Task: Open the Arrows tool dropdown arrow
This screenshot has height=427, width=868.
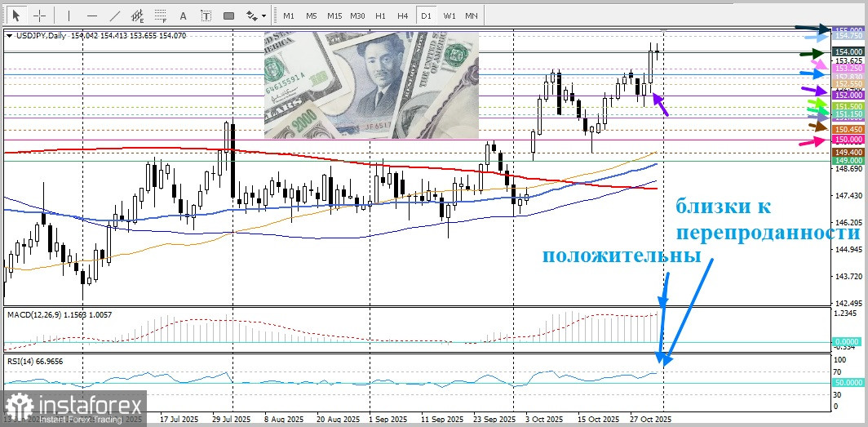Action: [264, 16]
